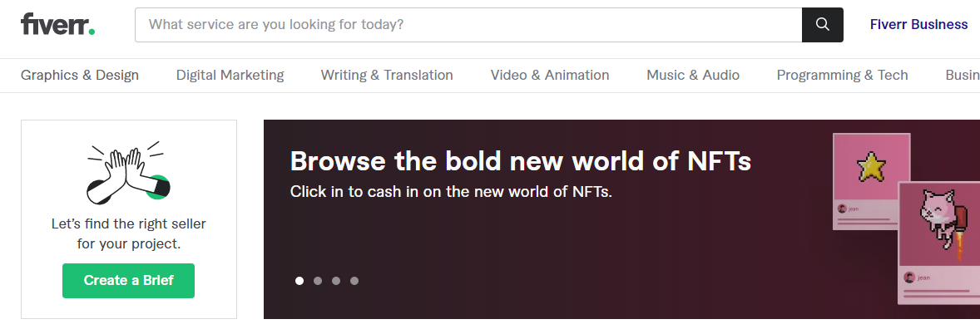980x334 pixels.
Task: Select the third carousel dot
Action: click(335, 281)
